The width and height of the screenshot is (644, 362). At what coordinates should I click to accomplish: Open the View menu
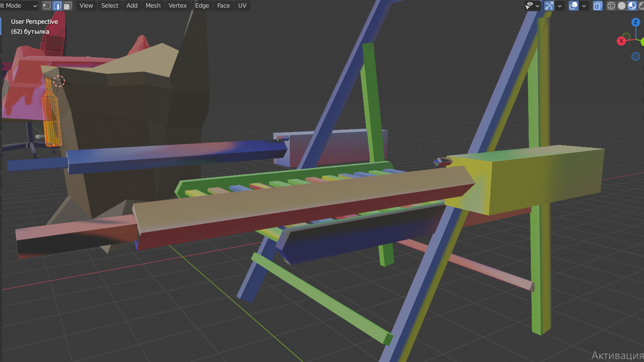click(x=86, y=6)
